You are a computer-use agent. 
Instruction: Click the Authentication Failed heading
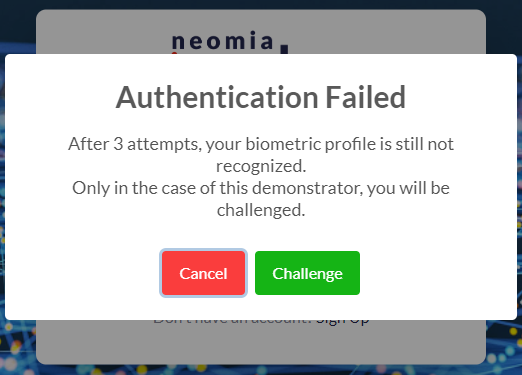(x=261, y=97)
